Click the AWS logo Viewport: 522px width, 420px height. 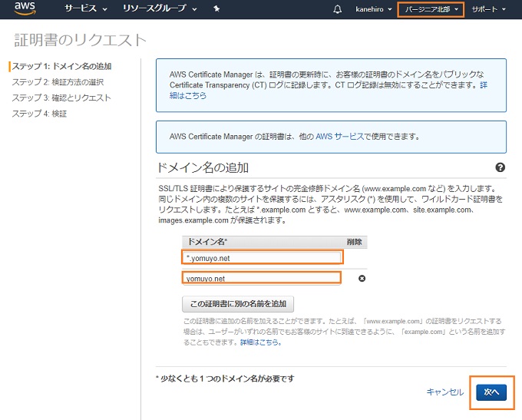[25, 8]
